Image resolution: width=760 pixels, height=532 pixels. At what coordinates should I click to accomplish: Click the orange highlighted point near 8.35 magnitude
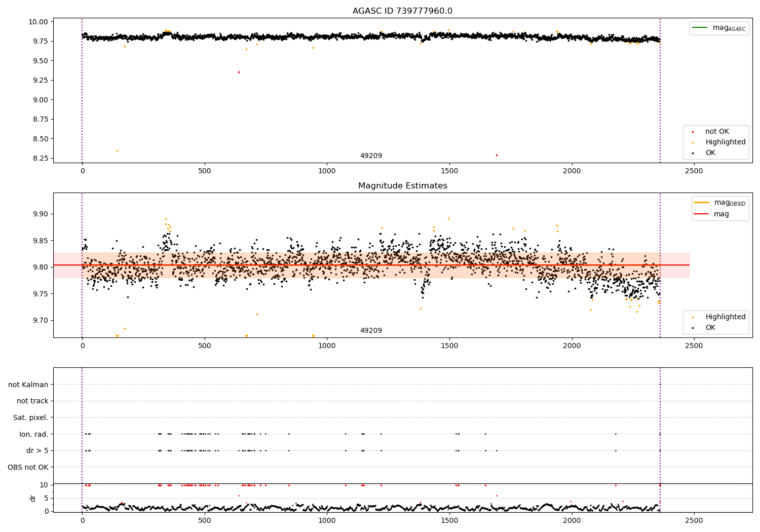coord(117,150)
